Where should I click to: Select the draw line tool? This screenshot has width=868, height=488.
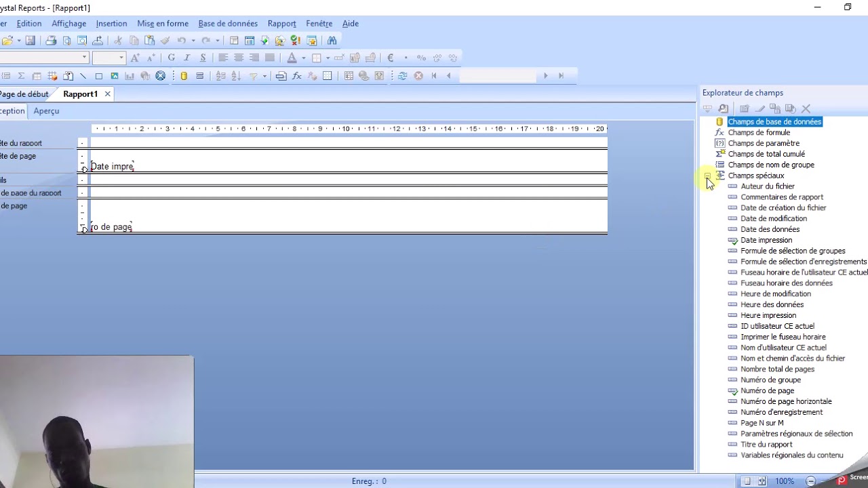coord(83,76)
